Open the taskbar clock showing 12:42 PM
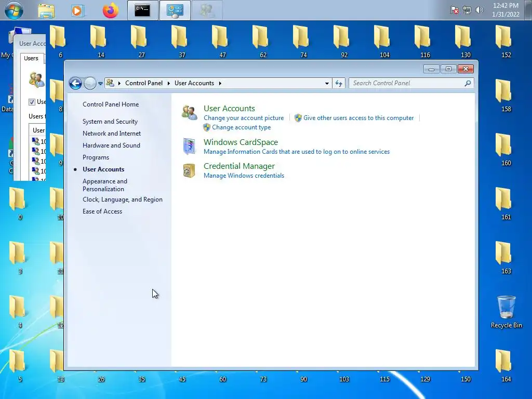 tap(506, 10)
